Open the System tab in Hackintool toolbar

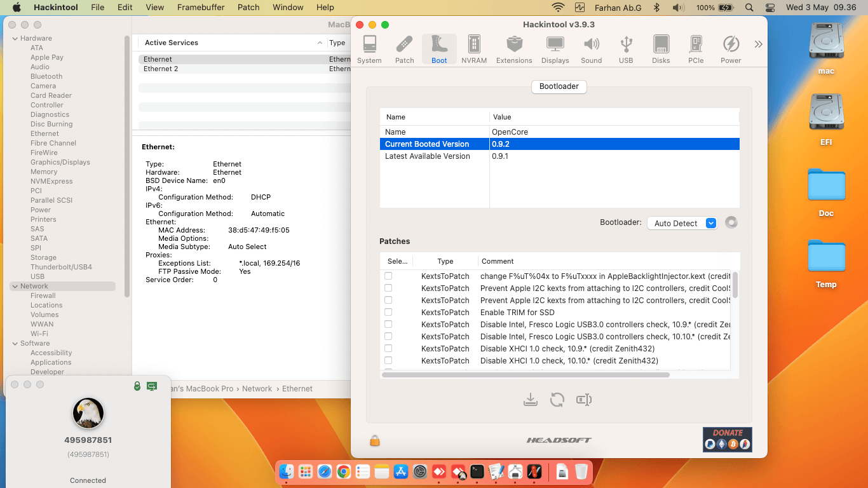click(x=369, y=49)
